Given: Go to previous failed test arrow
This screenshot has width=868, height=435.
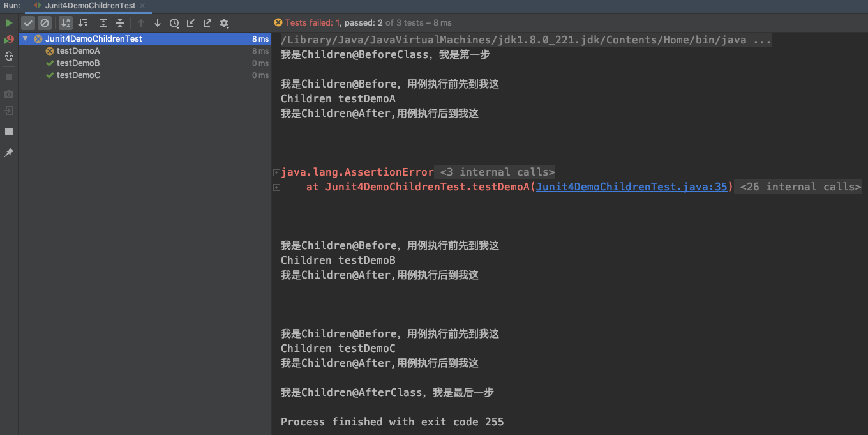Looking at the screenshot, I should [141, 23].
